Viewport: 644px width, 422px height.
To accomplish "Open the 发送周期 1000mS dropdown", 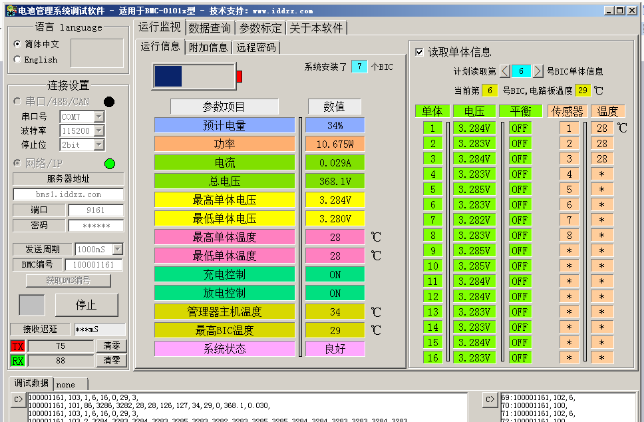I will (117, 249).
